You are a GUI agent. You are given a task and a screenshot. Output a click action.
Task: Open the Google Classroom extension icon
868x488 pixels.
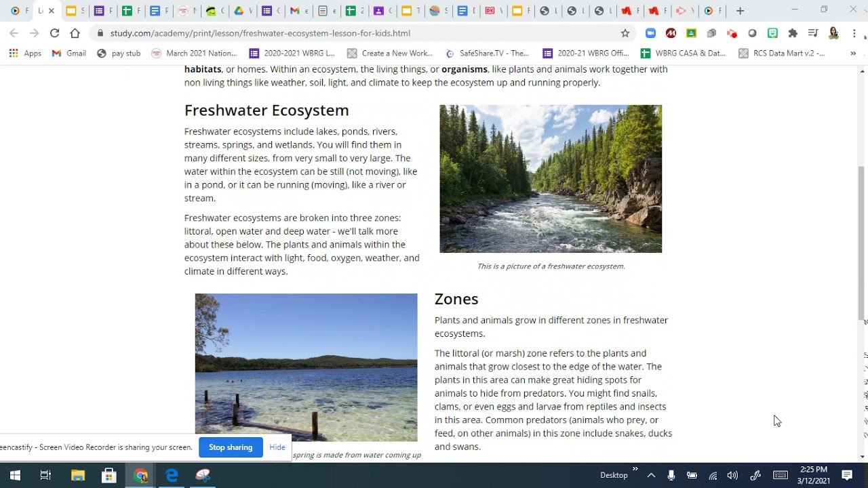(691, 33)
